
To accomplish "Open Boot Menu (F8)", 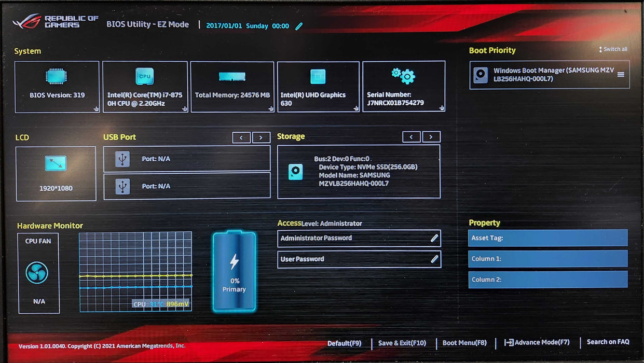I will [x=464, y=343].
